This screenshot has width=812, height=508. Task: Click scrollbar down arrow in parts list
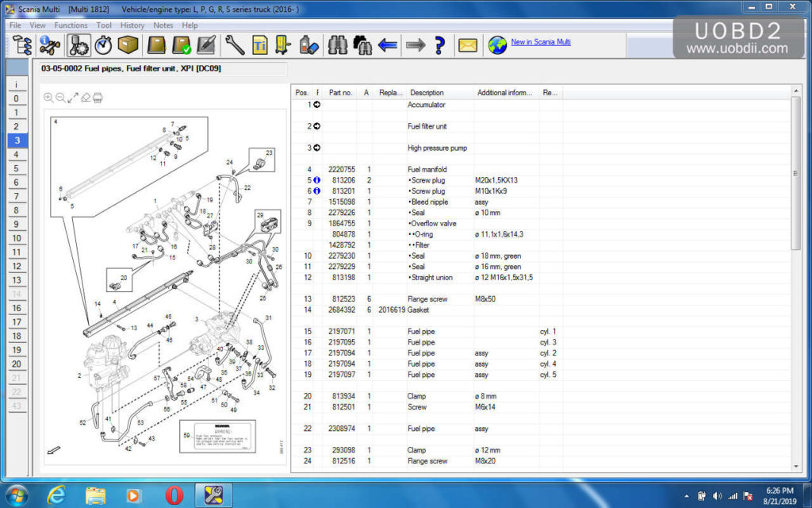point(796,467)
